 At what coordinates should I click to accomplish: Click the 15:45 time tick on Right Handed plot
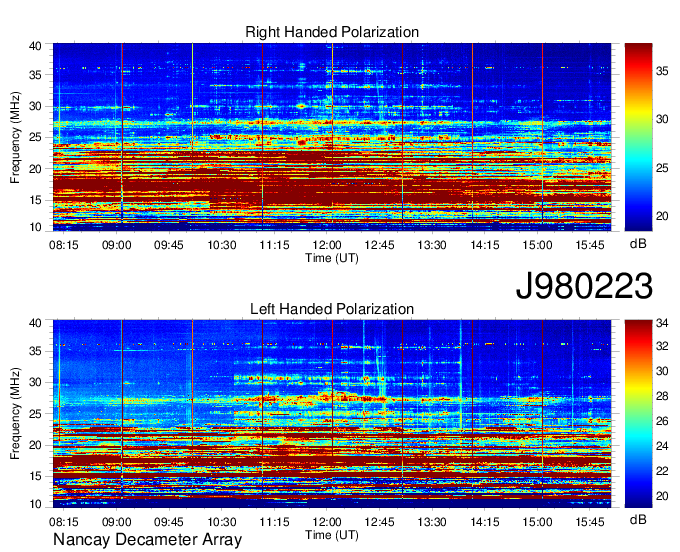point(590,245)
